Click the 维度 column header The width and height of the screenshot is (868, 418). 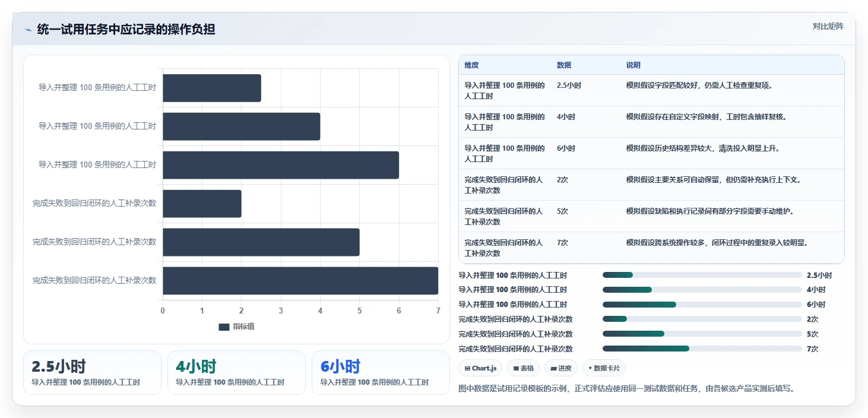click(471, 65)
